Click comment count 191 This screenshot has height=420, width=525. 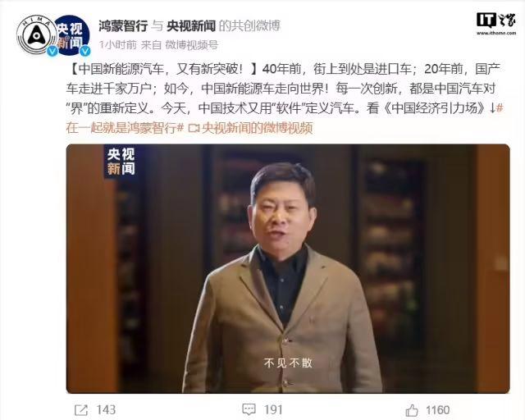(x=273, y=410)
